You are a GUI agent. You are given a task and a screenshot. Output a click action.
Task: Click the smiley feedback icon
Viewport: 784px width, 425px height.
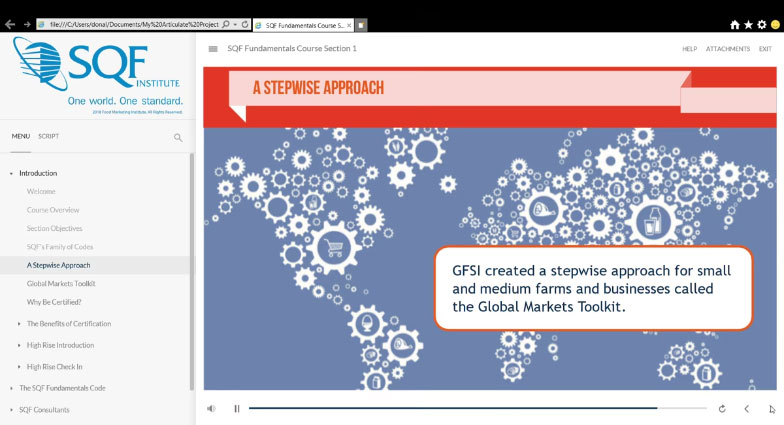[x=776, y=24]
